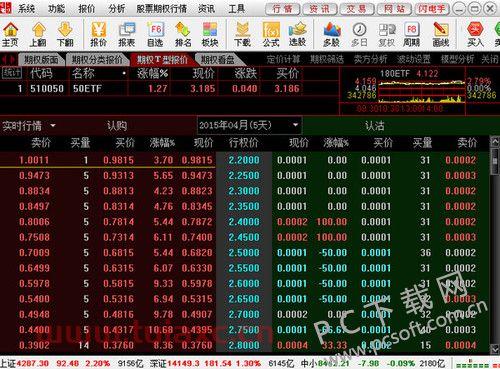Click the 统计 statistics box in header
The width and height of the screenshot is (500, 369).
click(12, 73)
